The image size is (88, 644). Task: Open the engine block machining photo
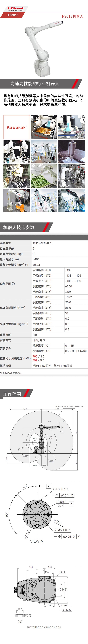pos(17,176)
